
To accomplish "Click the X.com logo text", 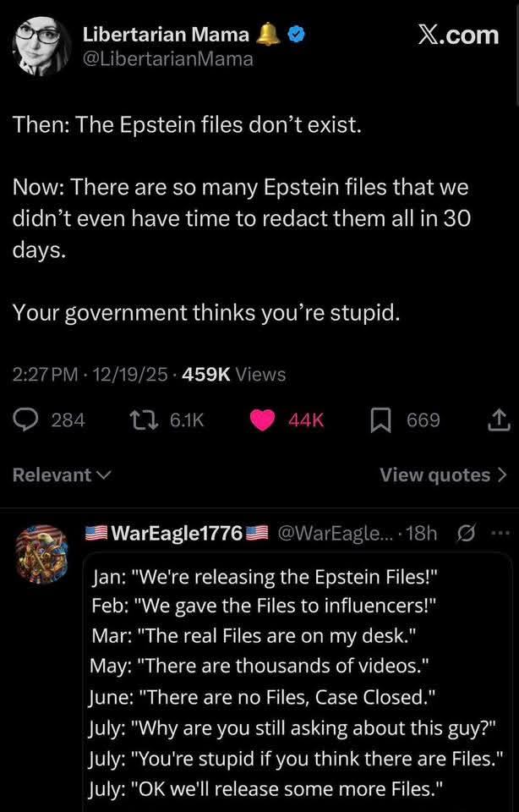I will [x=458, y=35].
